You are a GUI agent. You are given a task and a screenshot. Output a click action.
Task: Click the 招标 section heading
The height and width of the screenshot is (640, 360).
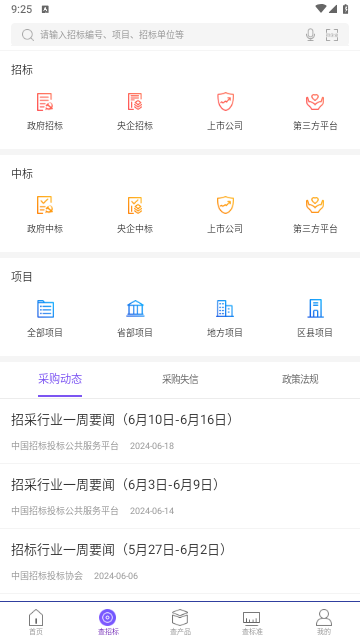tap(22, 70)
